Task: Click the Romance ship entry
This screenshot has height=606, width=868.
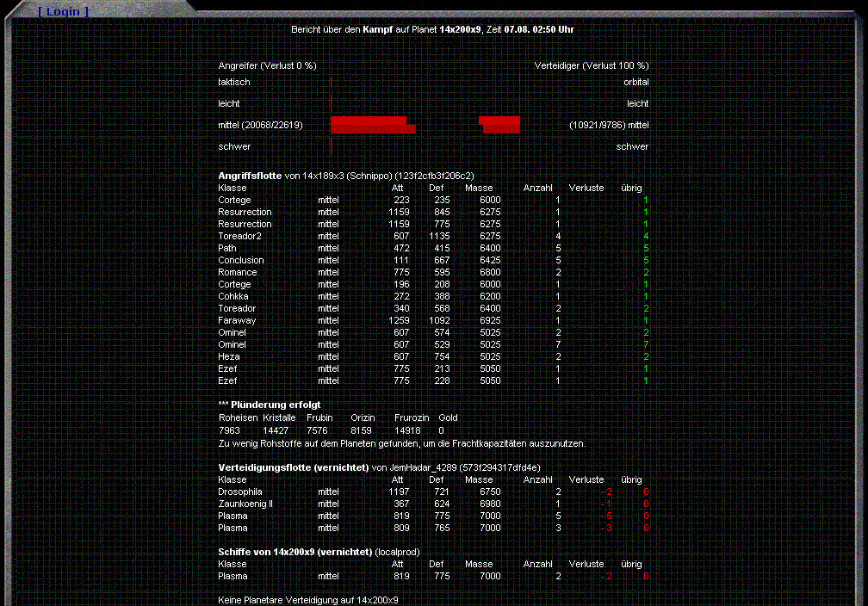Action: [238, 272]
